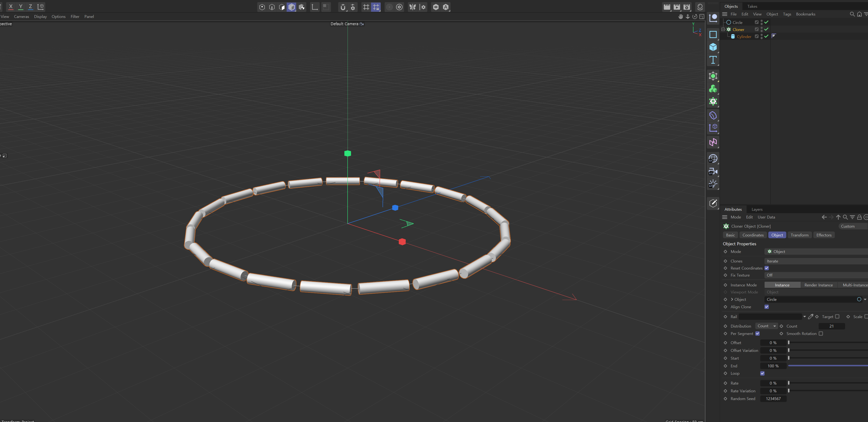
Task: Select the Instance mode button
Action: 782,285
